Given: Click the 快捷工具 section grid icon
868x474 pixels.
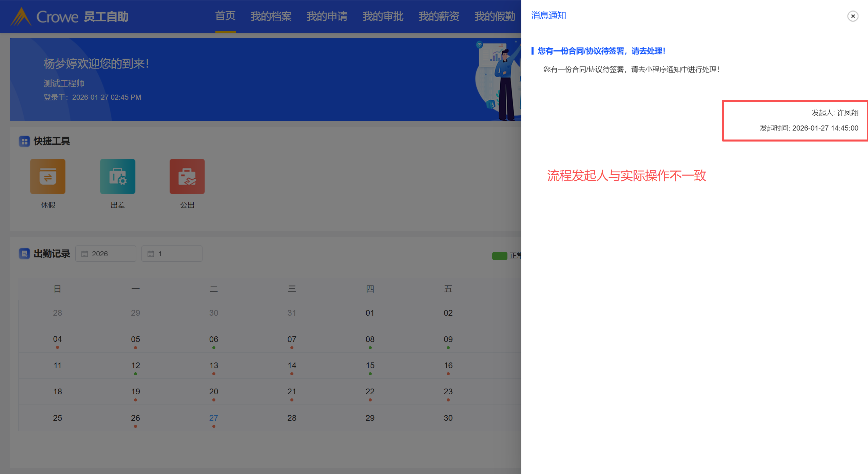Looking at the screenshot, I should pyautogui.click(x=24, y=141).
